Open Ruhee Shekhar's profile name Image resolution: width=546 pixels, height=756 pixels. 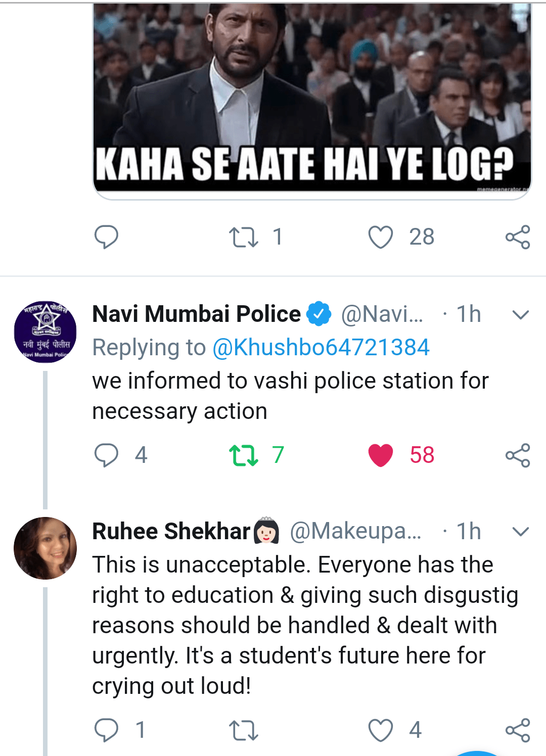(171, 532)
